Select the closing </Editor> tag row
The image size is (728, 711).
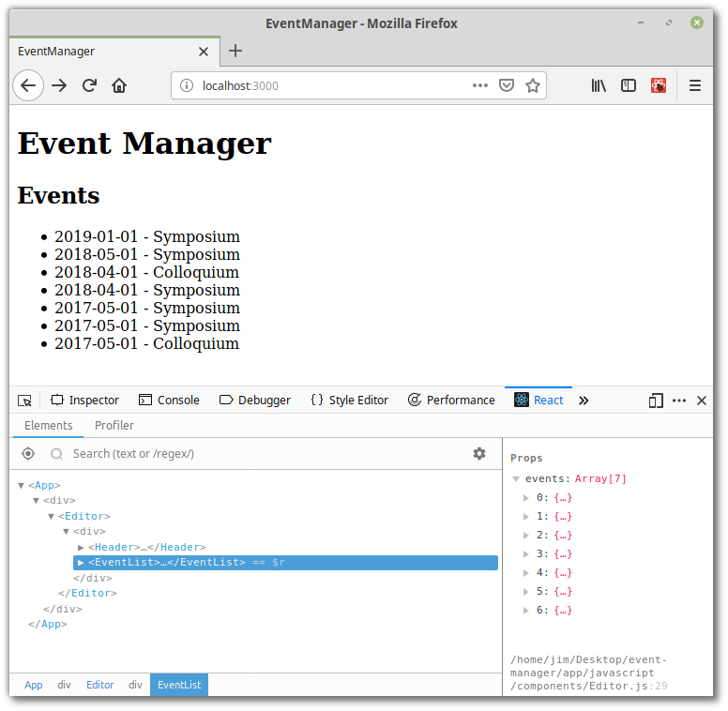(x=87, y=594)
